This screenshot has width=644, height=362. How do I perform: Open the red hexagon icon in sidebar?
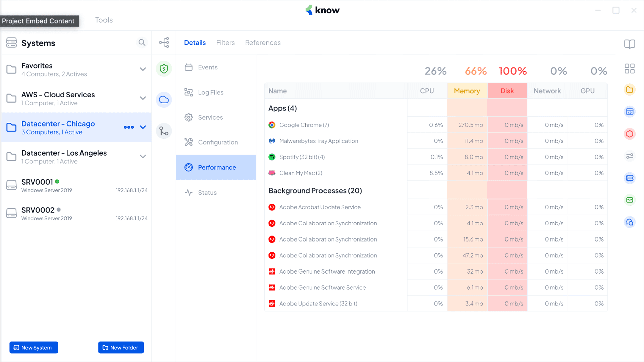(630, 134)
